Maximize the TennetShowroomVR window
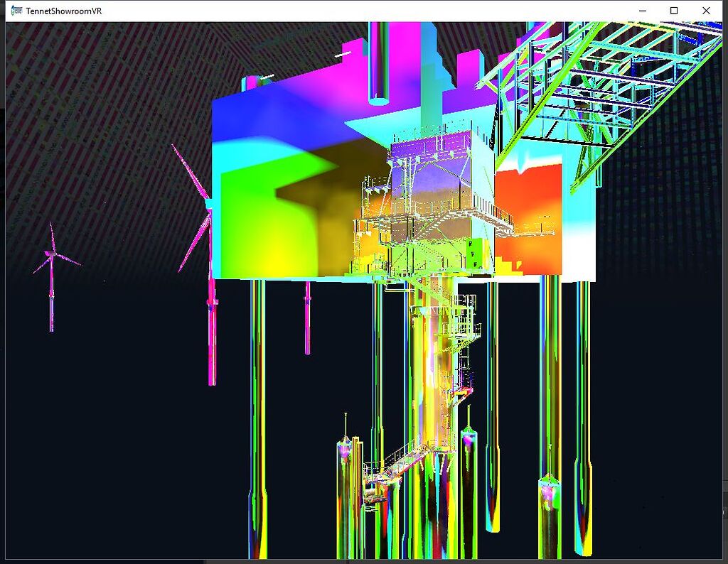Screen dimensions: 728x564 (x=673, y=11)
